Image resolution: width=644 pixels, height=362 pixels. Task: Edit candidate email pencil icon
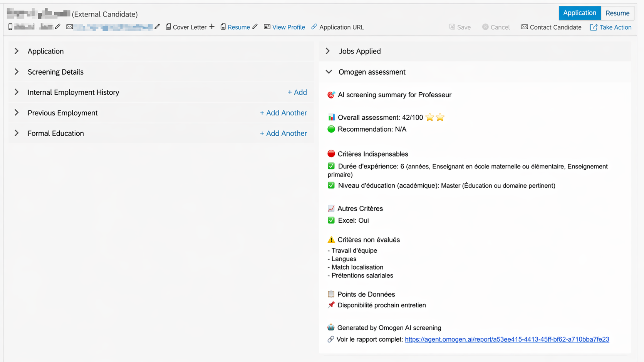pos(157,27)
